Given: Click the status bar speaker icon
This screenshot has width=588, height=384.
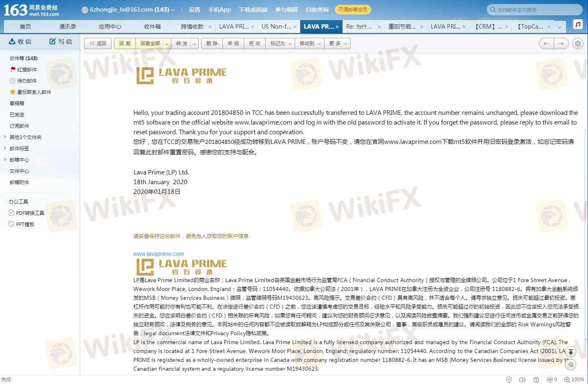Looking at the screenshot, I should point(522,380).
